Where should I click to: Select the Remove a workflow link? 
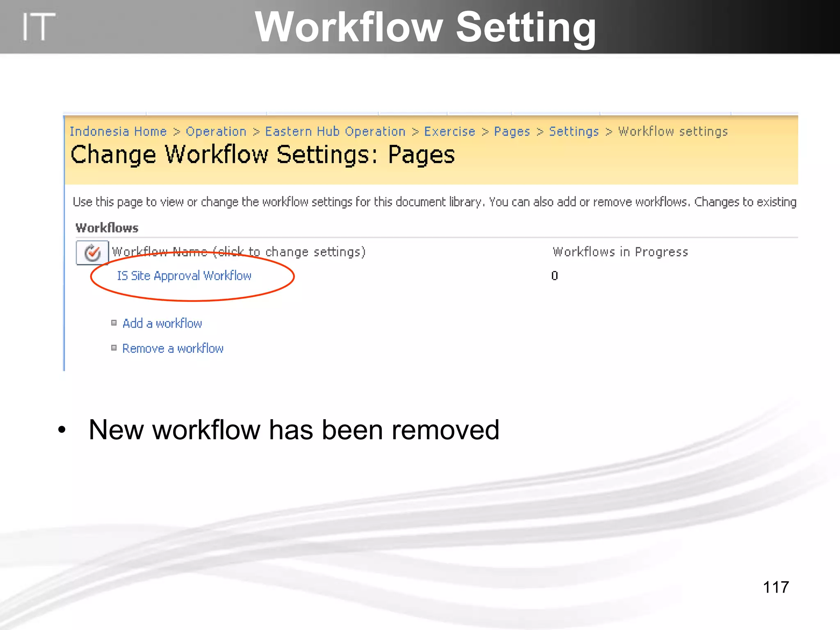click(x=173, y=348)
